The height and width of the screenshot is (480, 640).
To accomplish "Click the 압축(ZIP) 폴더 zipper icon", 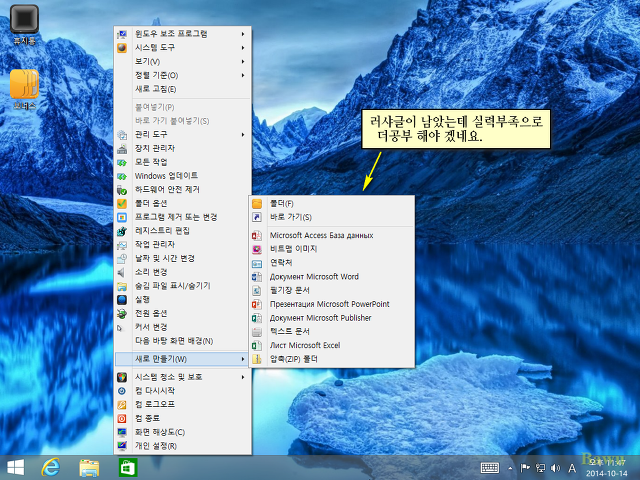I will [x=257, y=359].
